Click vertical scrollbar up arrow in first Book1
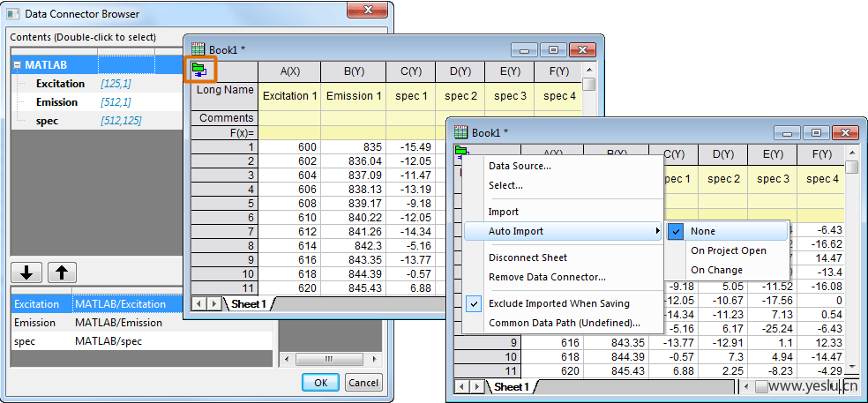 (x=588, y=71)
